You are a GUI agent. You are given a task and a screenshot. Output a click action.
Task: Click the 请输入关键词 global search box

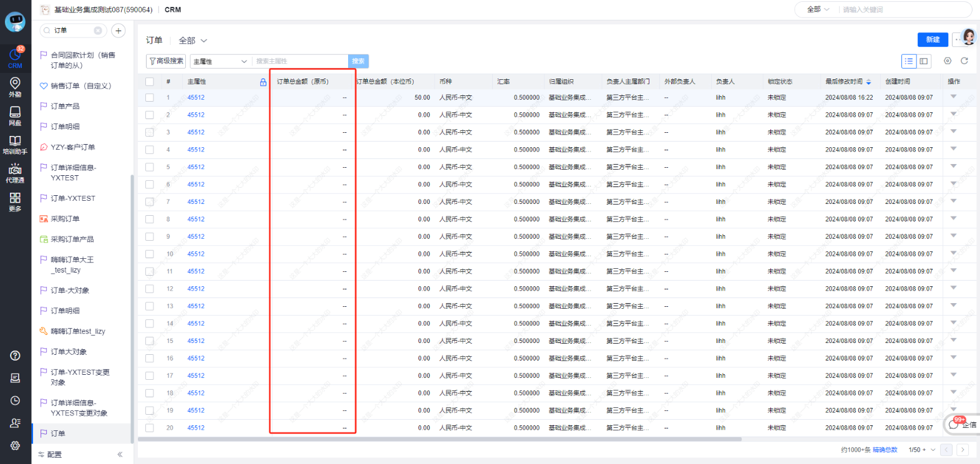(x=903, y=10)
